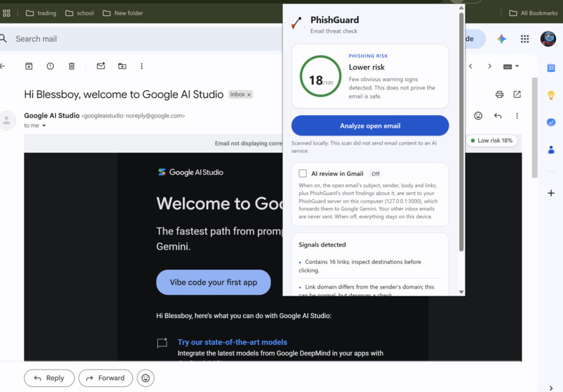This screenshot has width=563, height=392.
Task: Open email in new window
Action: [x=517, y=94]
